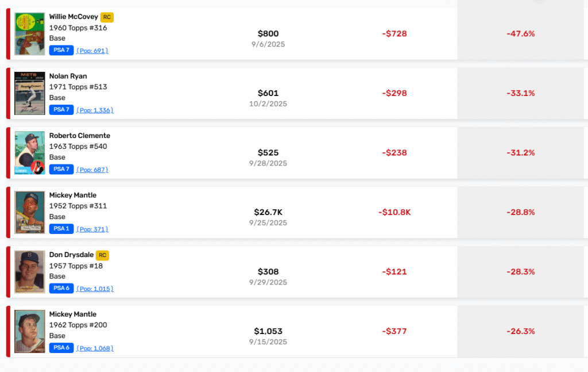Open the 1952 Topps Mickey Mantle thumbnail
Screen dimensions: 588x372
[x=30, y=212]
